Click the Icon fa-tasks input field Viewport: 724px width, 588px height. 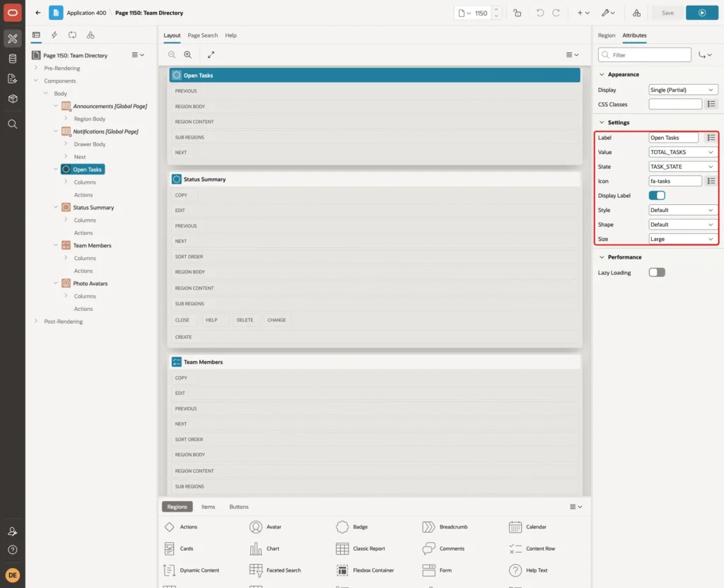675,182
